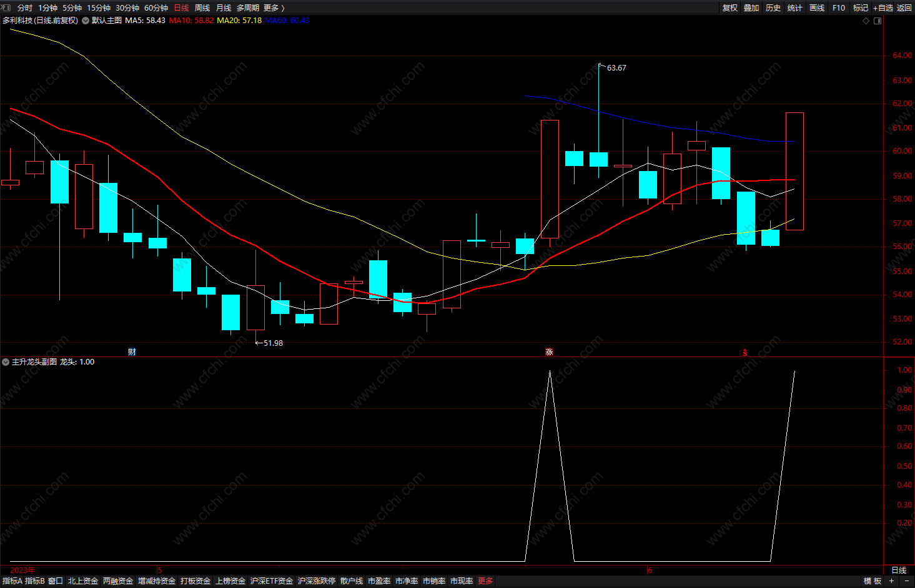The width and height of the screenshot is (915, 588).
Task: Select the 沪深涨跌停 indicator
Action: click(x=317, y=581)
